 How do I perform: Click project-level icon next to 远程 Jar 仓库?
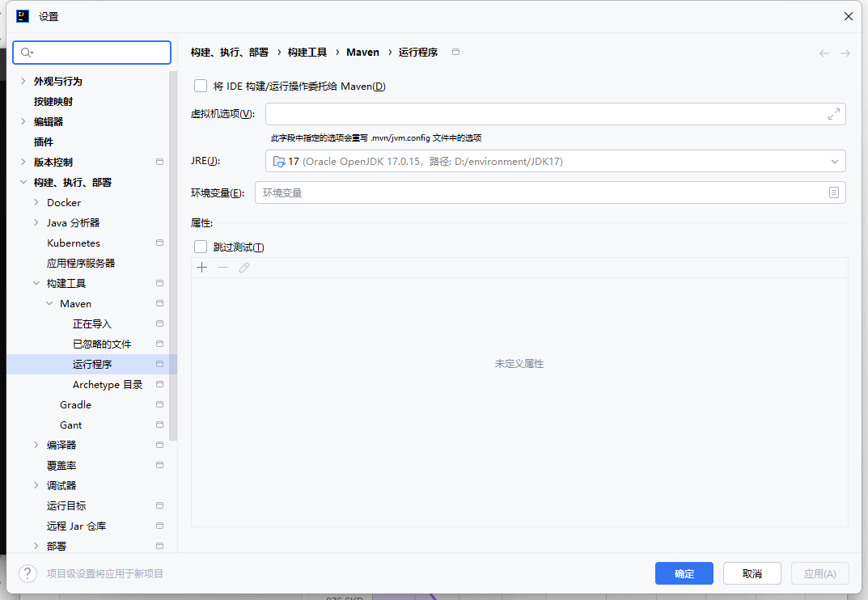point(160,526)
